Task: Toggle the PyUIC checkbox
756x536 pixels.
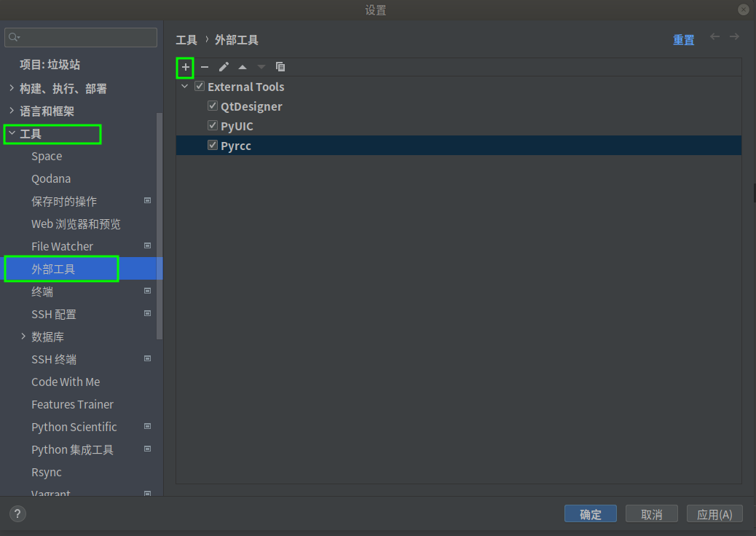Action: click(x=213, y=126)
